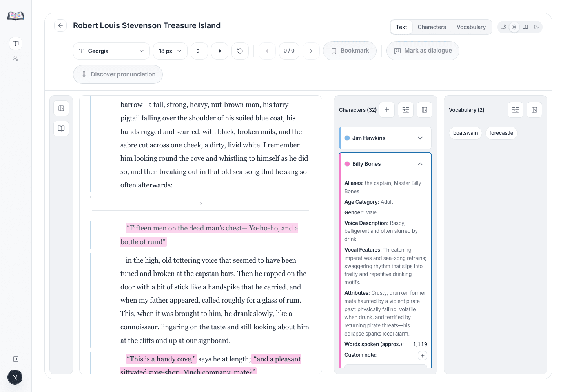This screenshot has height=392, width=565.
Task: Toggle paragraph indentation icon in toolbar
Action: pos(199,51)
